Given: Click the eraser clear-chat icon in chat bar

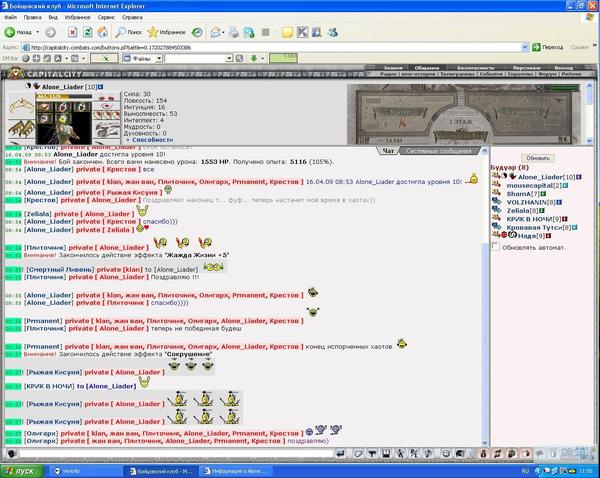Looking at the screenshot, I should coord(357,454).
